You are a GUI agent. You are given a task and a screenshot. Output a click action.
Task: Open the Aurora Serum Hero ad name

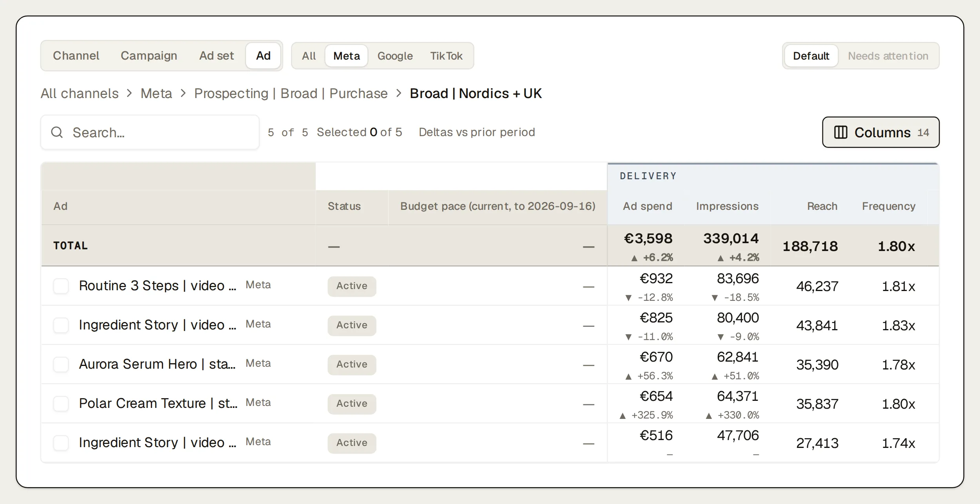coord(157,364)
